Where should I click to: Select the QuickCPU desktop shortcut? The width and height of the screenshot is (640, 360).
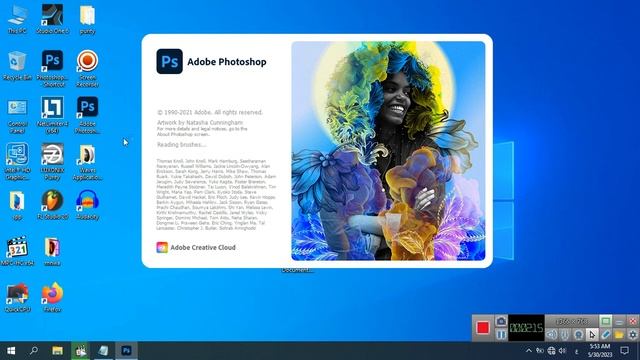[x=17, y=298]
